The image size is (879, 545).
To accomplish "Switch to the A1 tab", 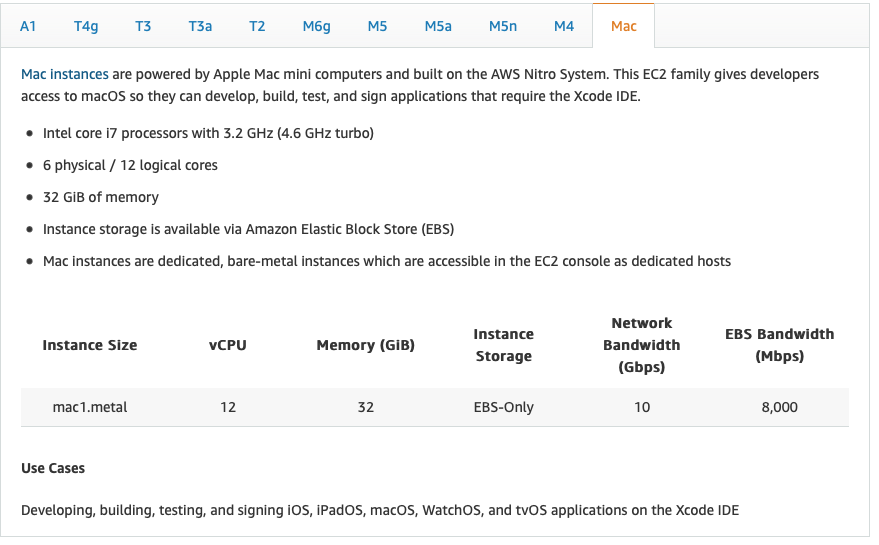I will coord(28,26).
